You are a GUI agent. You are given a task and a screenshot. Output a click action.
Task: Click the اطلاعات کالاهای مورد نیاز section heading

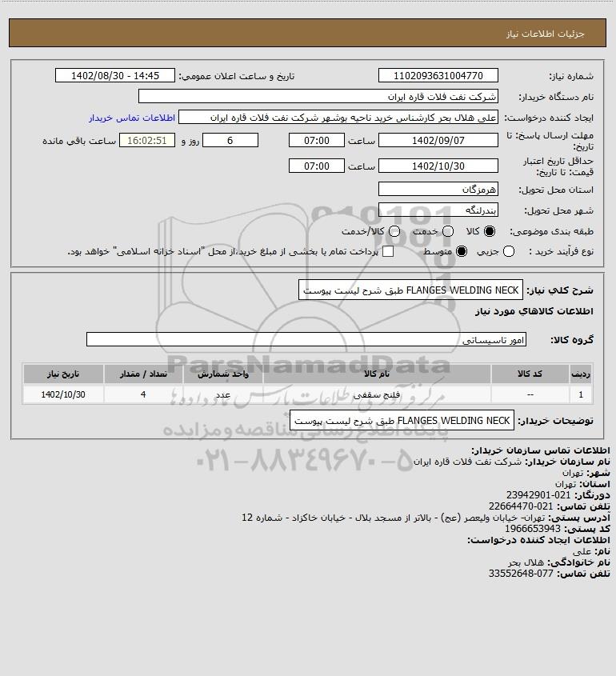(x=534, y=311)
